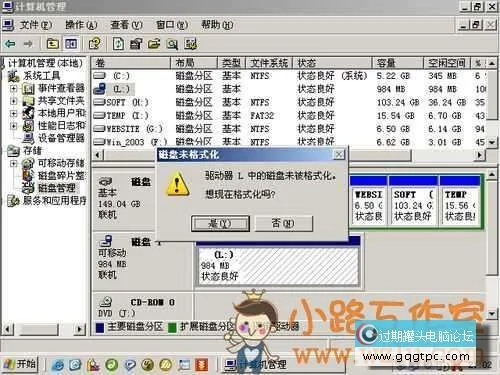Click the green 扩展磁盘分区 legend swatch
This screenshot has height=375, width=500.
[172, 327]
